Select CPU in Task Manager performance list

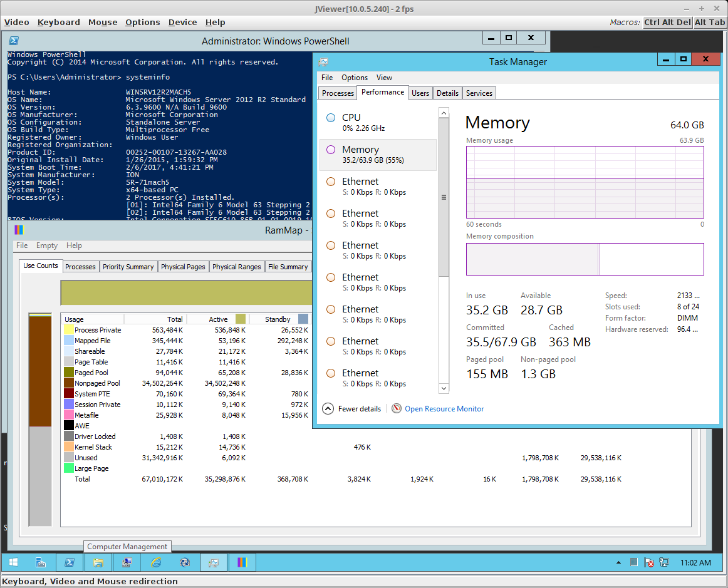pyautogui.click(x=378, y=123)
